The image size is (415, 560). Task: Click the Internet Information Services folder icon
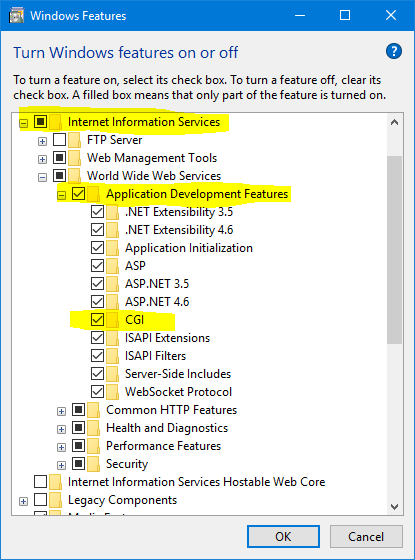tap(56, 122)
